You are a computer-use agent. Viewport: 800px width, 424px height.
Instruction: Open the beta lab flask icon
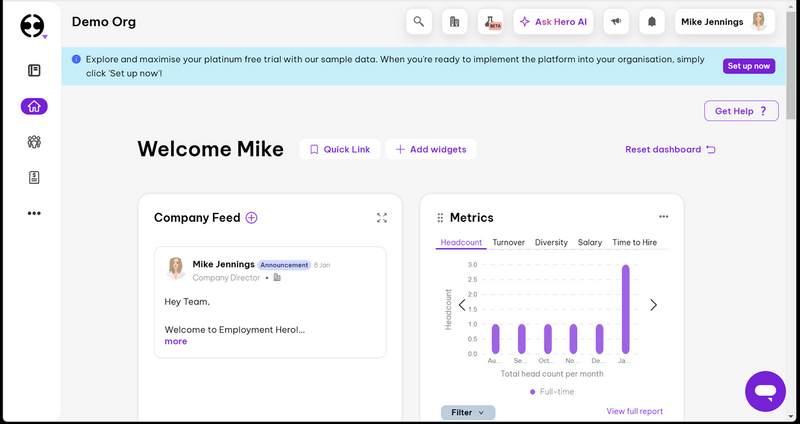tap(490, 22)
